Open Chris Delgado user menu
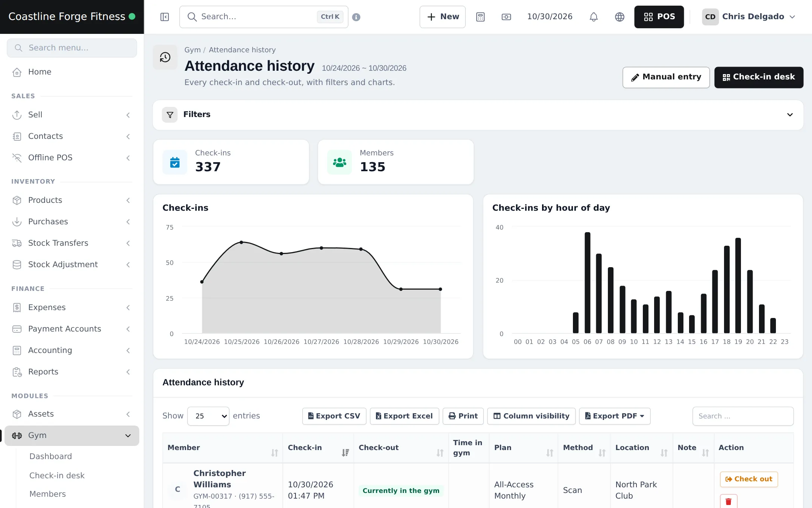The width and height of the screenshot is (812, 508). click(x=749, y=17)
